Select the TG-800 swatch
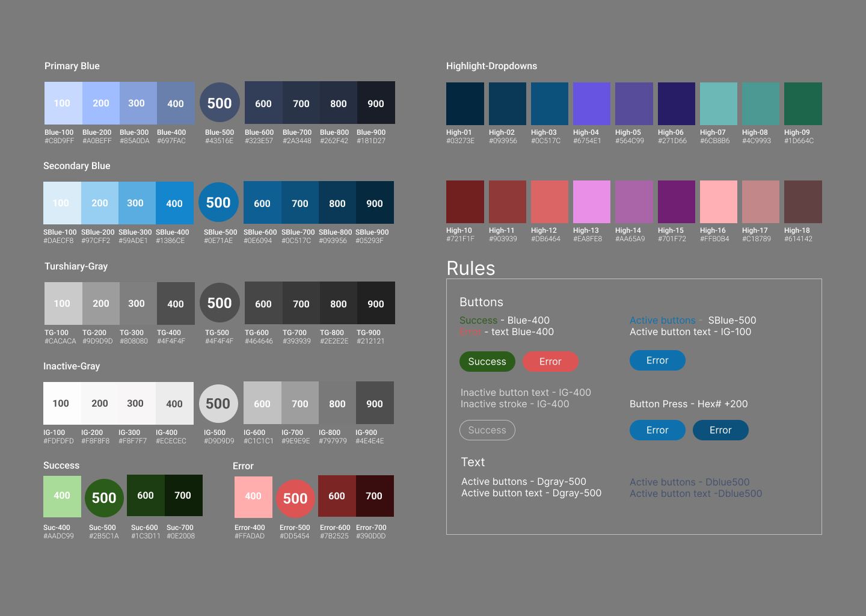 point(339,303)
